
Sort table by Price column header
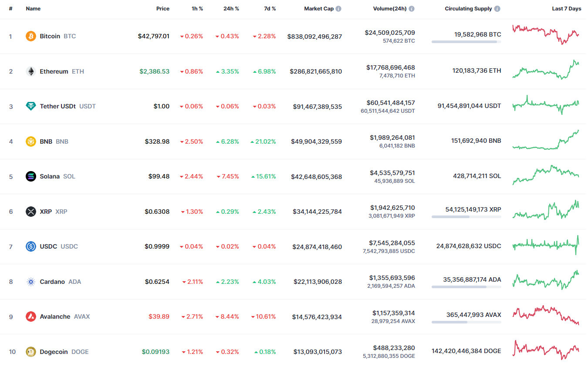pos(163,9)
